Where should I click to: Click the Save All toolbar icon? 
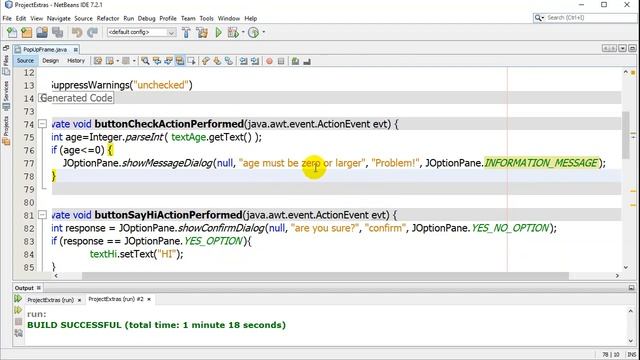(58, 32)
